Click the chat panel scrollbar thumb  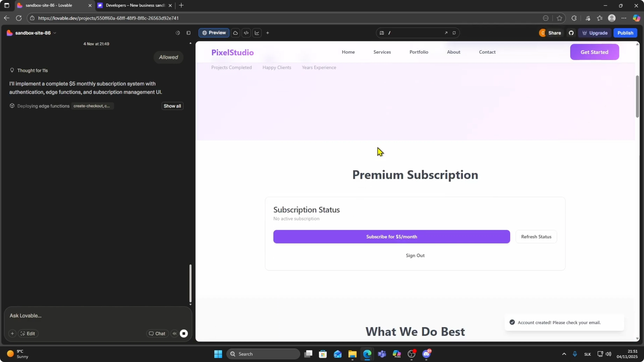pos(191,283)
